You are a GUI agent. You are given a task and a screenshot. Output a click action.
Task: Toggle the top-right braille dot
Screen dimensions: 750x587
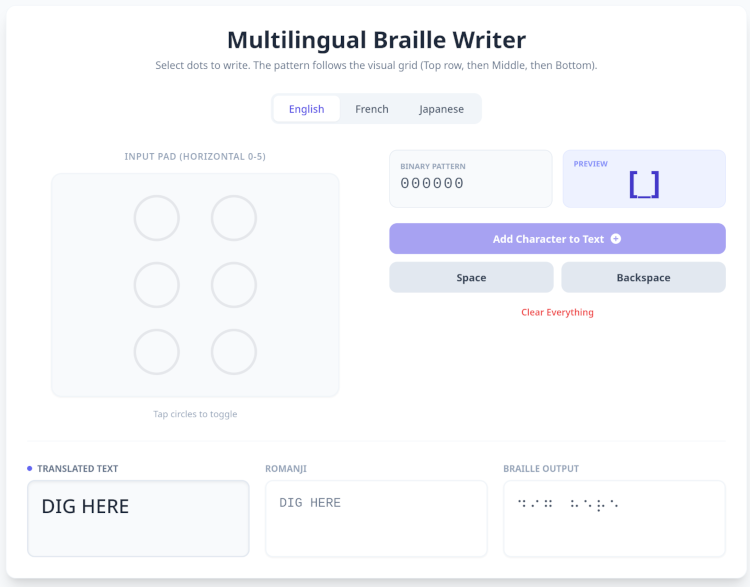(234, 218)
